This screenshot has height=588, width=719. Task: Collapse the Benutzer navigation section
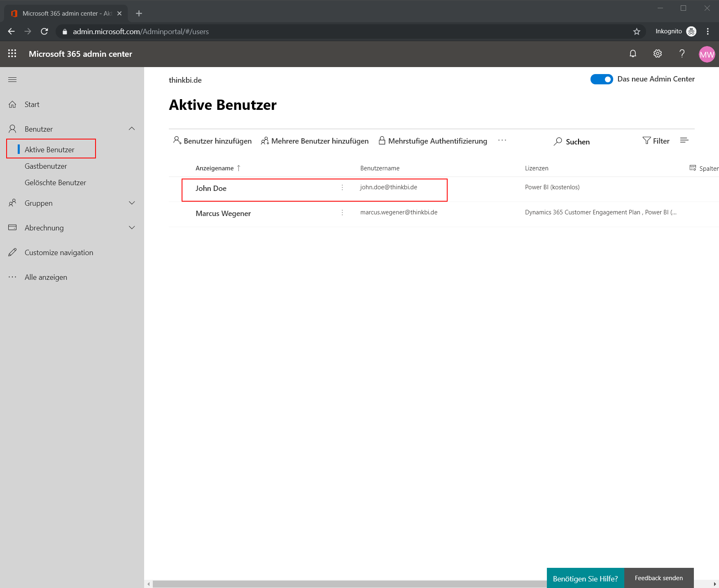(x=132, y=129)
